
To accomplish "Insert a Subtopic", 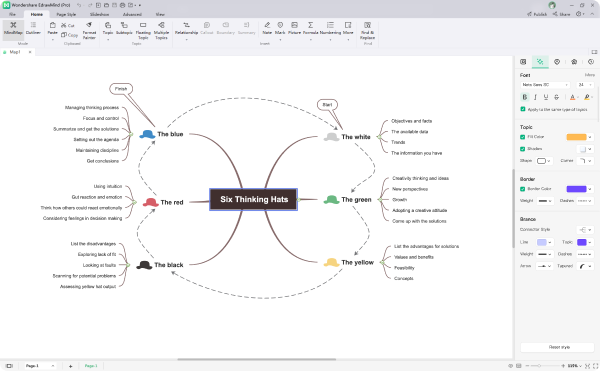I will (x=124, y=28).
